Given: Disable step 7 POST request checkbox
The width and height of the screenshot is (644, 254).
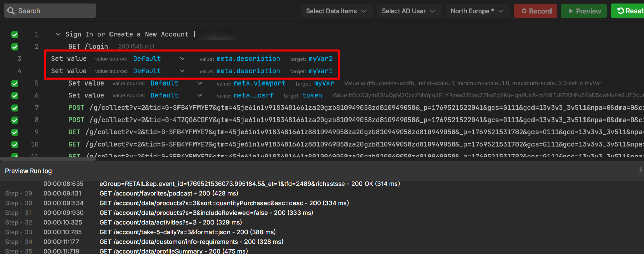Looking at the screenshot, I should [15, 108].
